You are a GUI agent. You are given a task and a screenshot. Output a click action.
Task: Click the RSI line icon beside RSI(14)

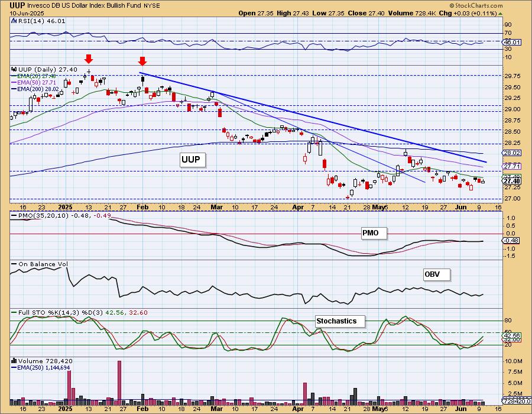pos(14,21)
